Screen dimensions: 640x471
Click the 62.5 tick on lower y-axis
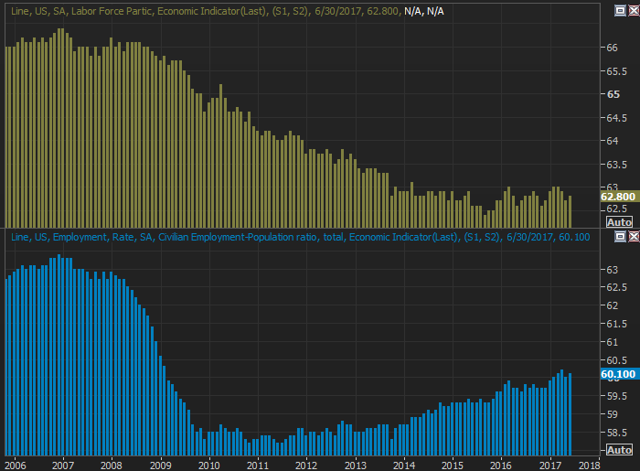coord(616,287)
